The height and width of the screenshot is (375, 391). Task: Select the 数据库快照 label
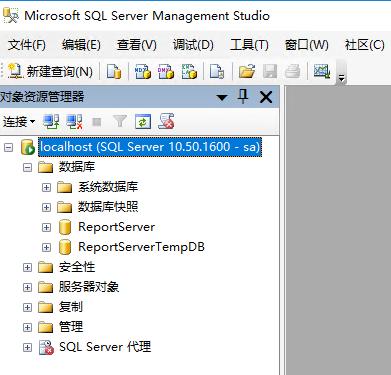click(x=108, y=207)
